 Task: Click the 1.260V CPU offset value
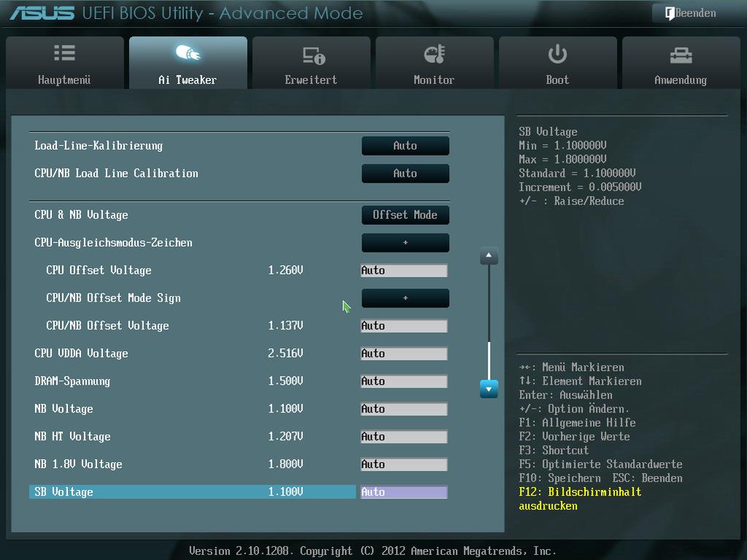point(286,270)
